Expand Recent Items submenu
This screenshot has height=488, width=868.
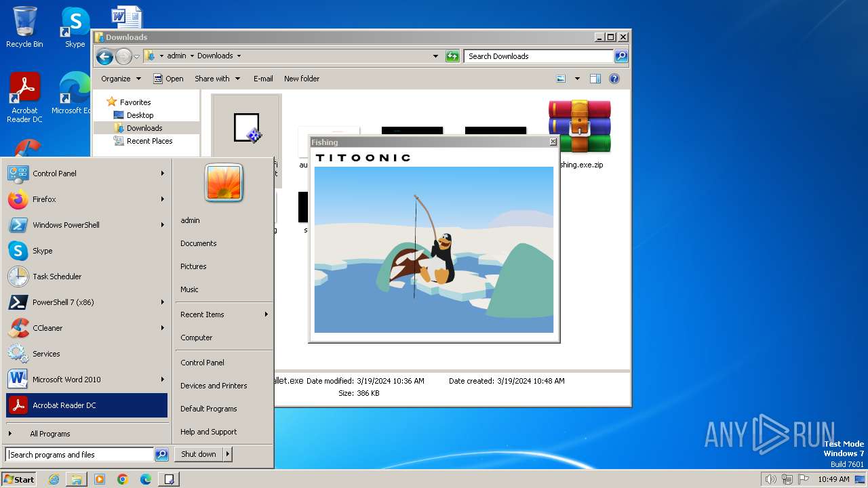click(224, 314)
